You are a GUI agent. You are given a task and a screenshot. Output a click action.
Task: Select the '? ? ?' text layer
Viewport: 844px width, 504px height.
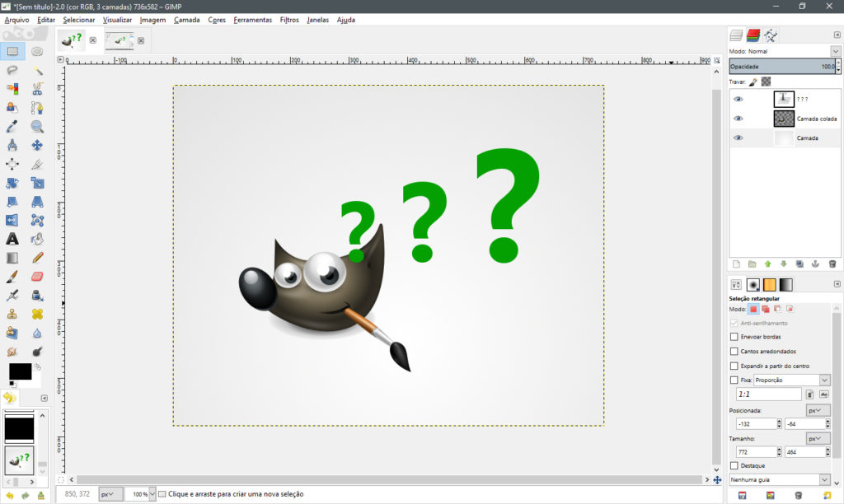[803, 99]
